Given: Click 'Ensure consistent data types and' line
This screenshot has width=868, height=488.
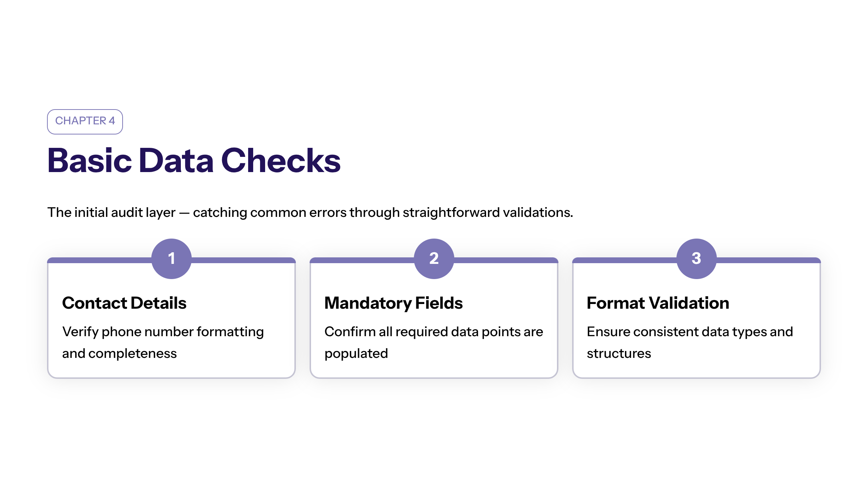Looking at the screenshot, I should 690,332.
